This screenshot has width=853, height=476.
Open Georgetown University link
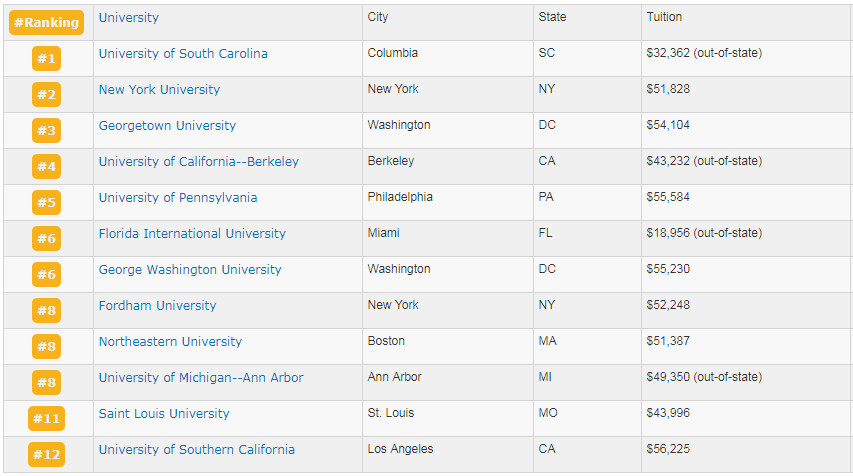(167, 126)
